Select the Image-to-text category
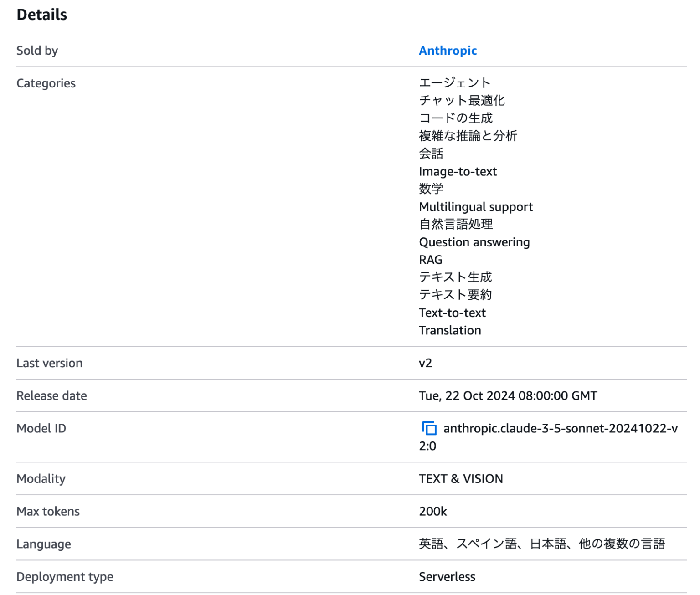The image size is (700, 595). (458, 171)
